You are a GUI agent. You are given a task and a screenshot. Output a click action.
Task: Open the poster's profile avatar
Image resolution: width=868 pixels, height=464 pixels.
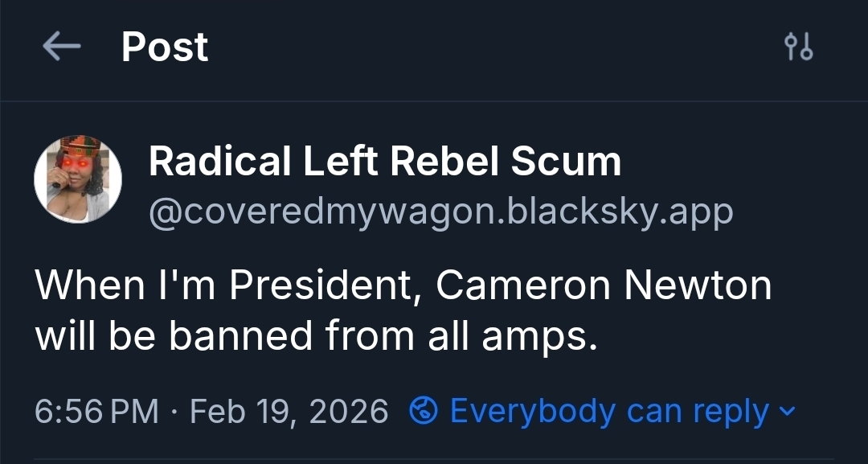[x=78, y=179]
